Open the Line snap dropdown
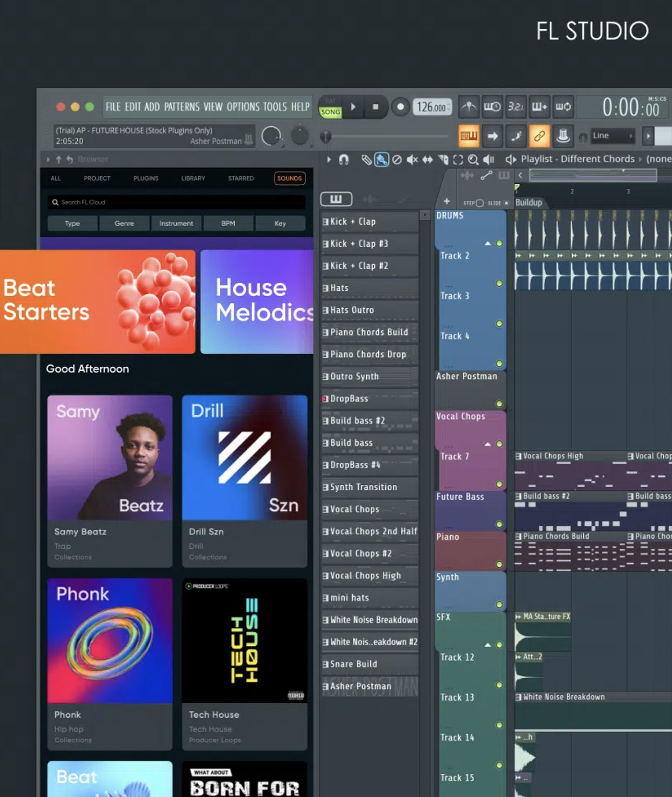Image resolution: width=672 pixels, height=797 pixels. click(612, 136)
